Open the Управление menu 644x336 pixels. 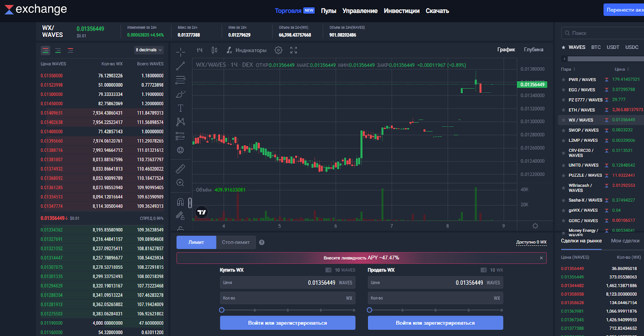(360, 11)
